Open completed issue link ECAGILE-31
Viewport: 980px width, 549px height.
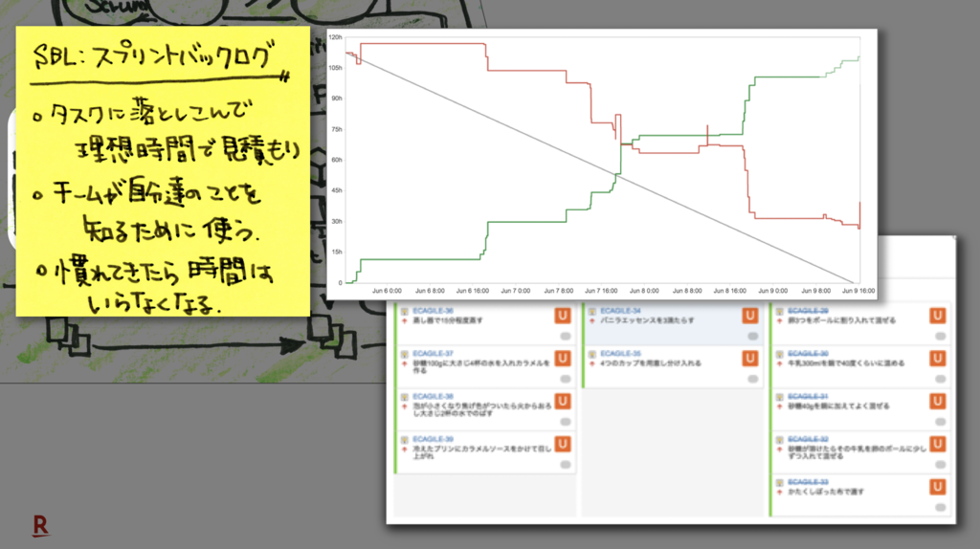808,397
